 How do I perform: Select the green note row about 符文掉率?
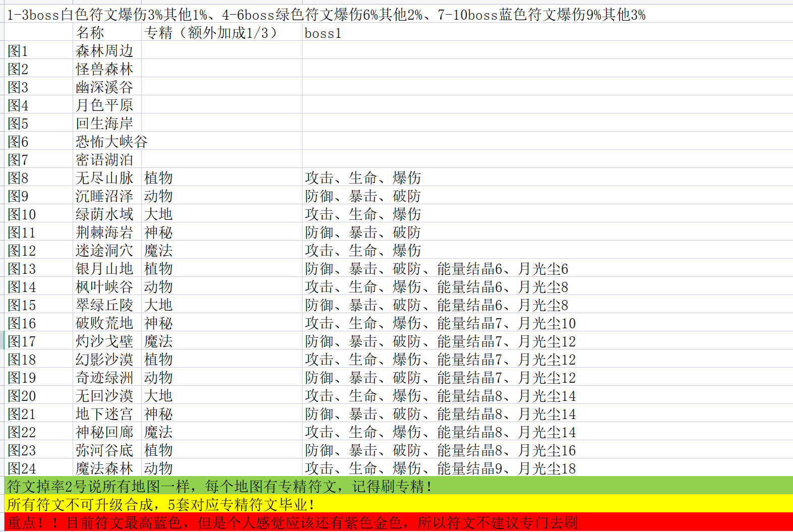[399, 486]
